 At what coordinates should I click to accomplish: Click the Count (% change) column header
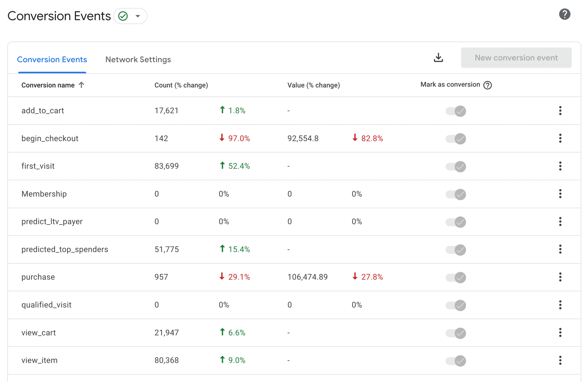(x=181, y=85)
